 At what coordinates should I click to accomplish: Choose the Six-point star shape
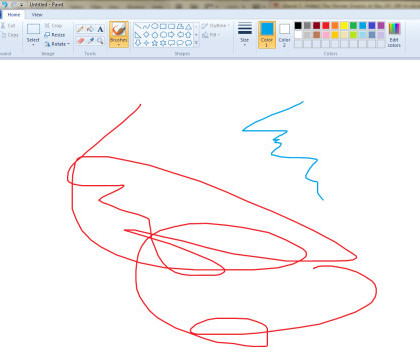(163, 43)
